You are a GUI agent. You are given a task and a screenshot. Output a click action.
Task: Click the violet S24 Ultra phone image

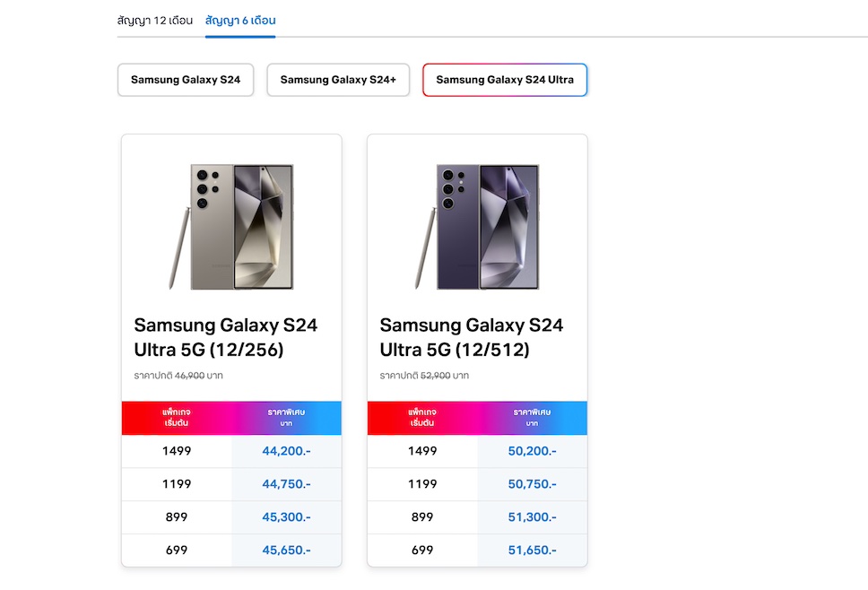pos(477,226)
